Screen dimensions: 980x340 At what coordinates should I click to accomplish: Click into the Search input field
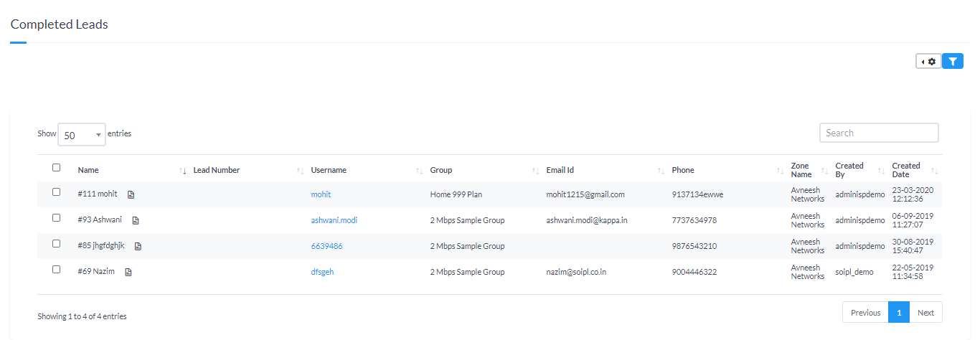878,133
